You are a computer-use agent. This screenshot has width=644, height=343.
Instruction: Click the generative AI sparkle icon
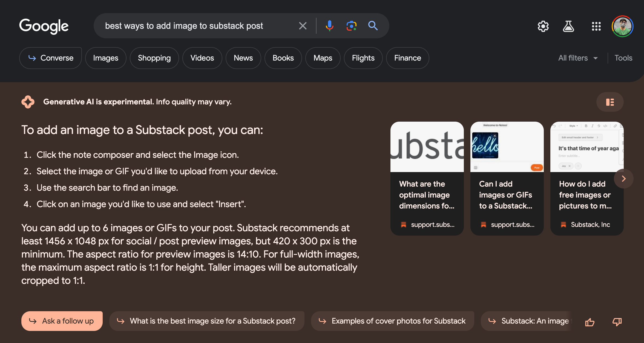click(28, 102)
